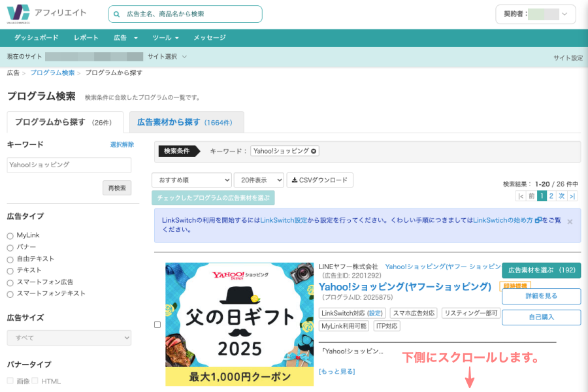Click 自己購入 button

pos(542,318)
